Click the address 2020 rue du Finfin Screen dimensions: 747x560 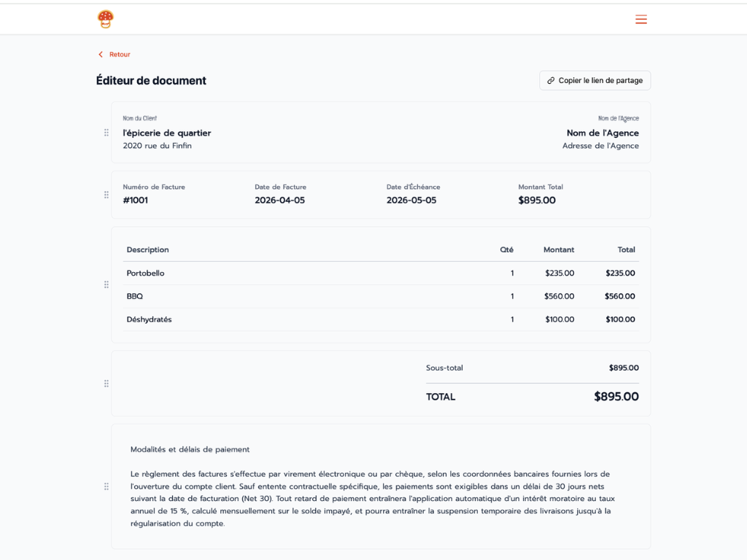tap(157, 146)
